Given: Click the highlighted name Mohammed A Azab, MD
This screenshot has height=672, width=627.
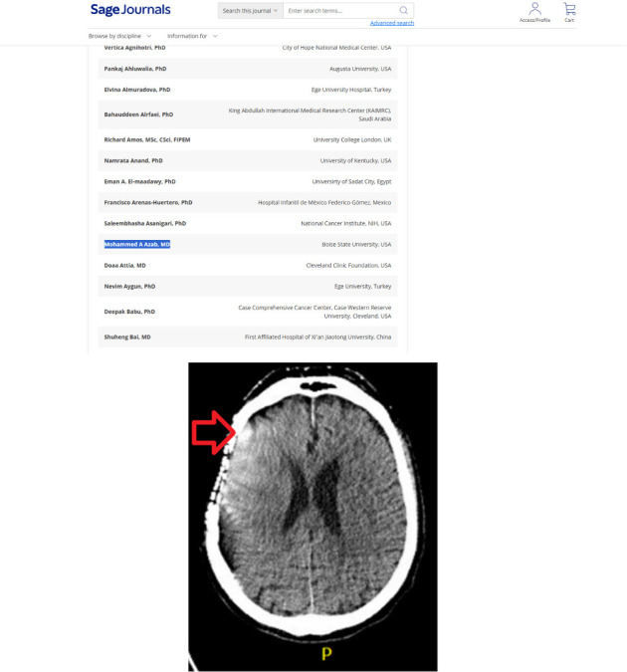Looking at the screenshot, I should pyautogui.click(x=137, y=244).
